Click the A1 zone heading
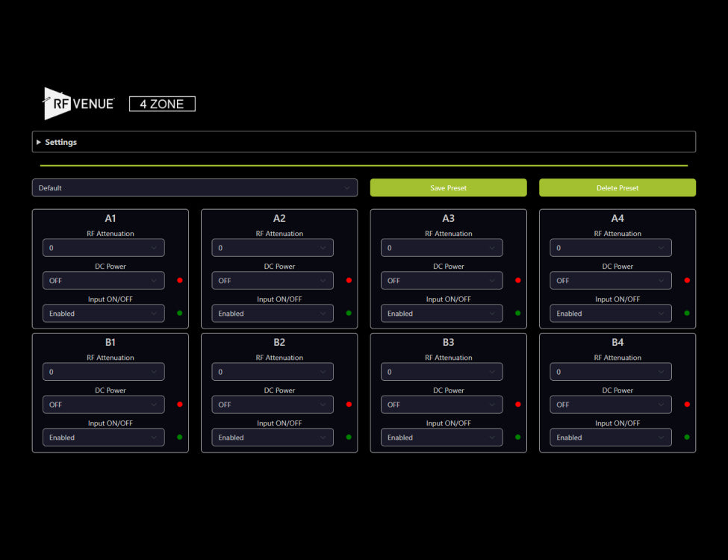The height and width of the screenshot is (560, 728). point(110,218)
